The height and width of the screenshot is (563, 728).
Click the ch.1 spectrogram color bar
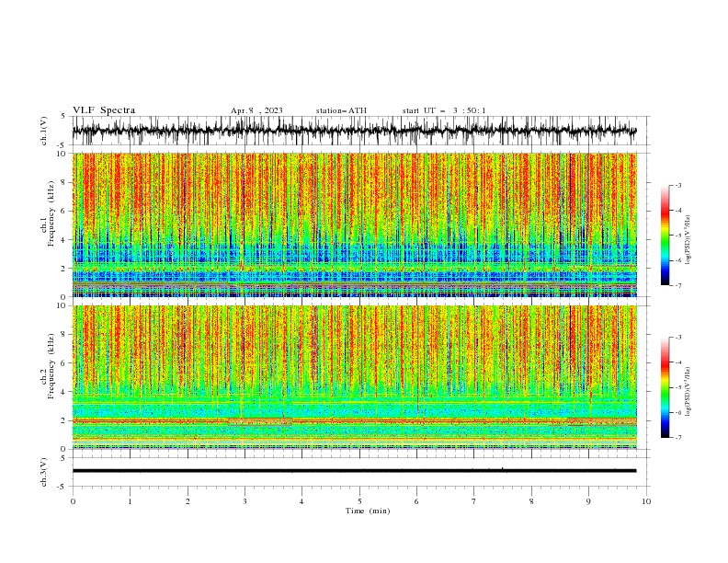point(665,236)
